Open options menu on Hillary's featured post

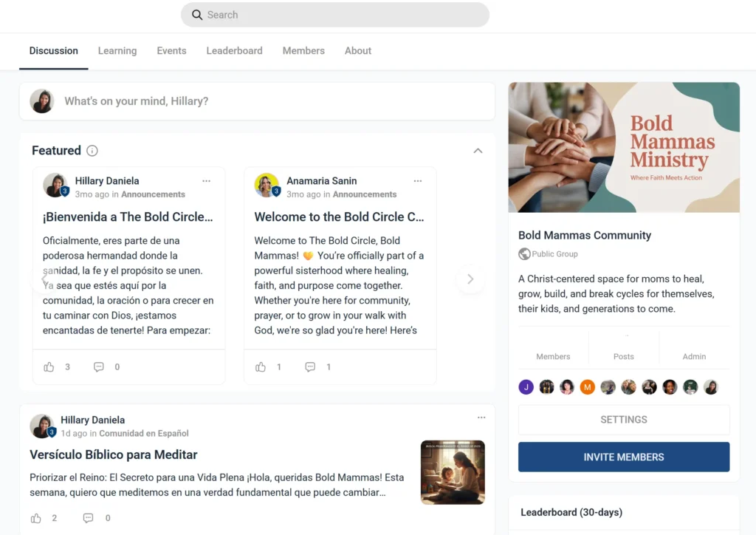tap(207, 181)
